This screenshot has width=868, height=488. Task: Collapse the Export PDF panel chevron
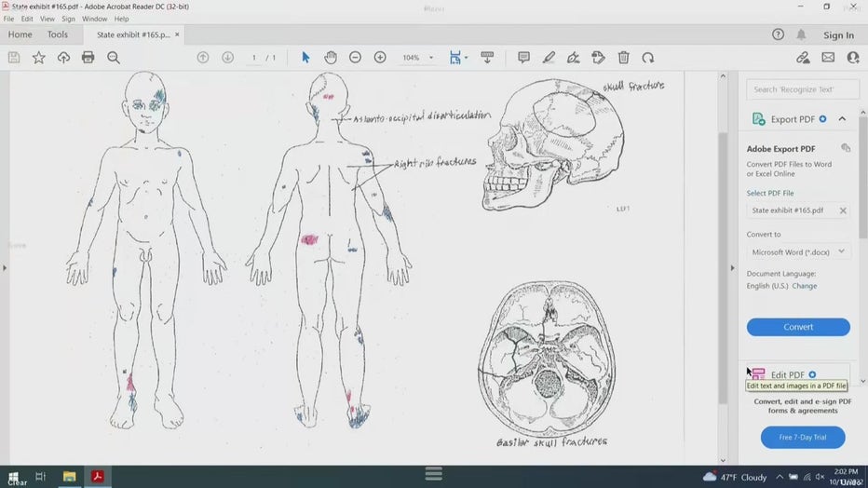coord(842,119)
